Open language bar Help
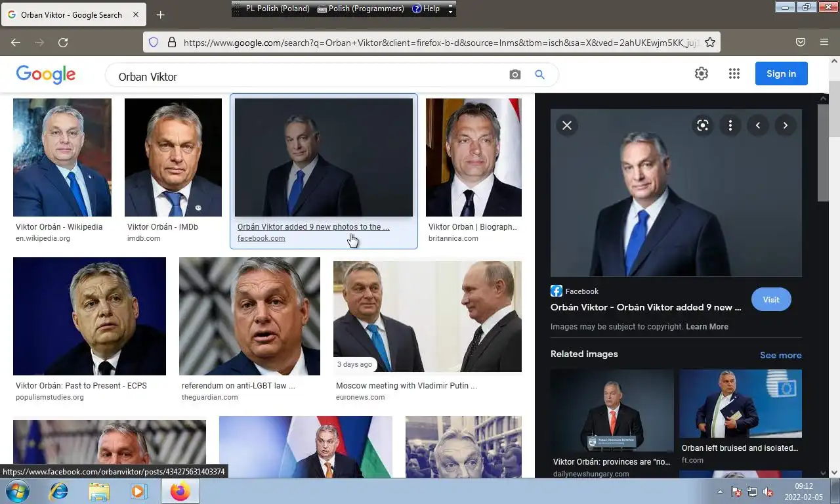Image resolution: width=840 pixels, height=504 pixels. [426, 9]
